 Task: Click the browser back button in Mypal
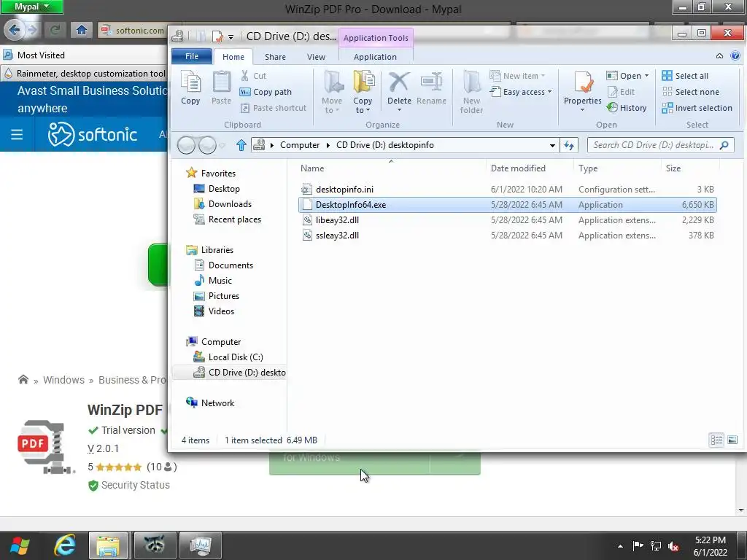[15, 30]
